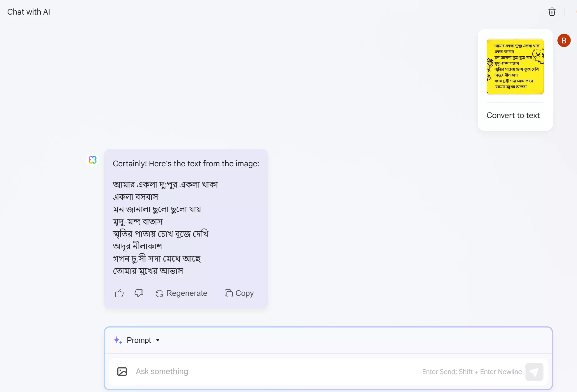Viewport: 577px width, 392px height.
Task: Click the Chat with AI title
Action: point(29,12)
